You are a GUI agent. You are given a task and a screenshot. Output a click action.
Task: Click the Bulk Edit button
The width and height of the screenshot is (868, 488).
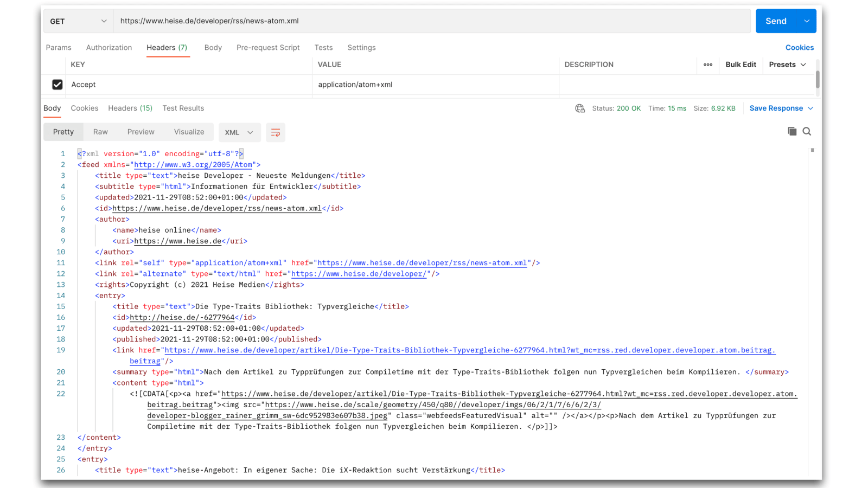(741, 65)
